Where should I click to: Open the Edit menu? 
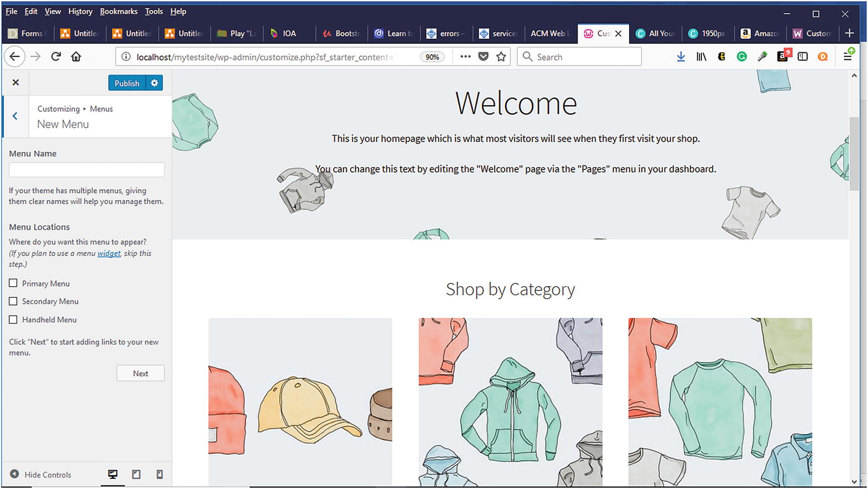(x=31, y=11)
